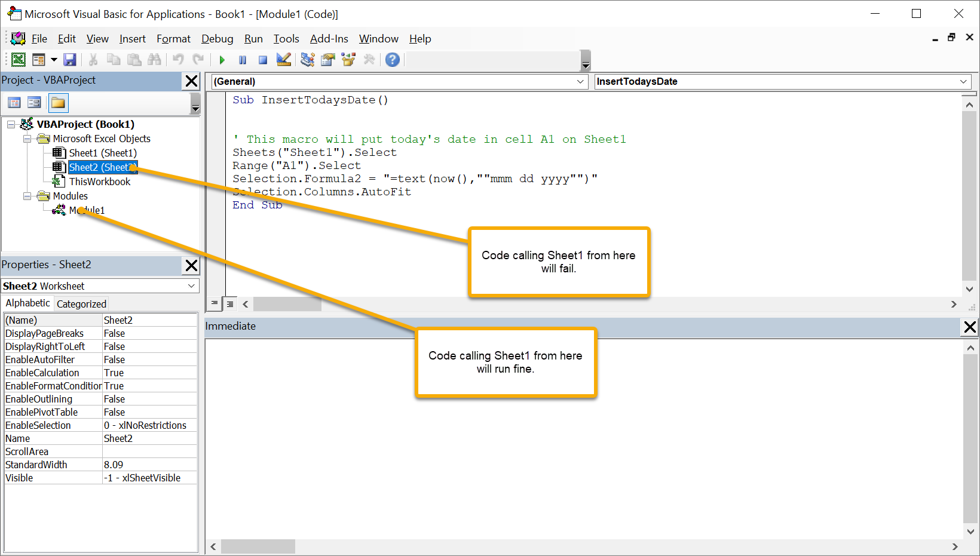Open the Insert UserForm dropdown arrow
980x556 pixels.
[x=54, y=60]
